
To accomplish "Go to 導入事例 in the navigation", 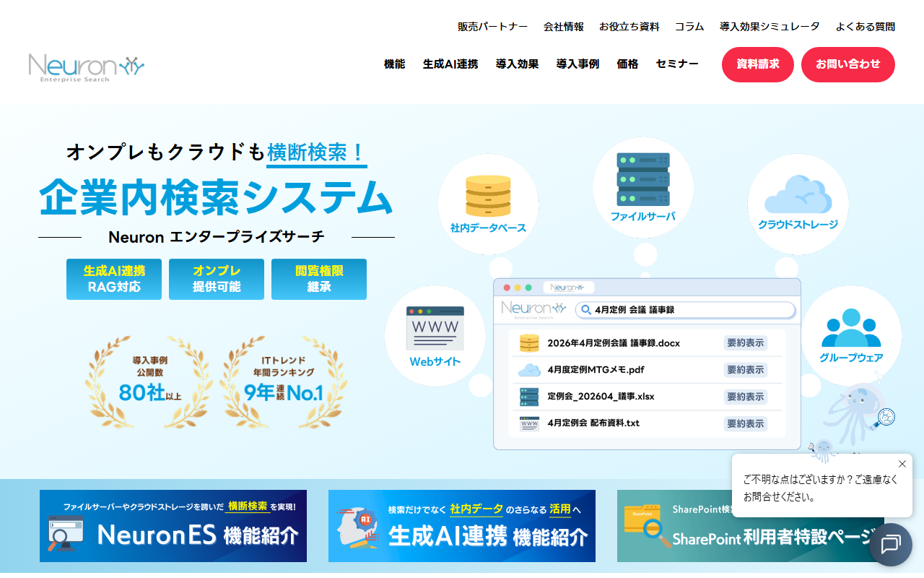I will (577, 64).
